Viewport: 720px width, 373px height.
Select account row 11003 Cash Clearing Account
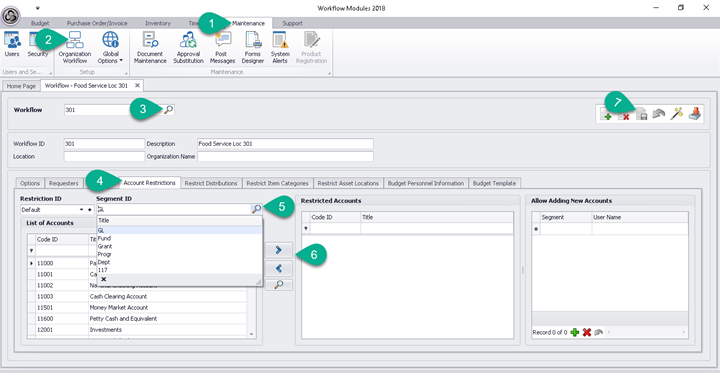pos(137,297)
